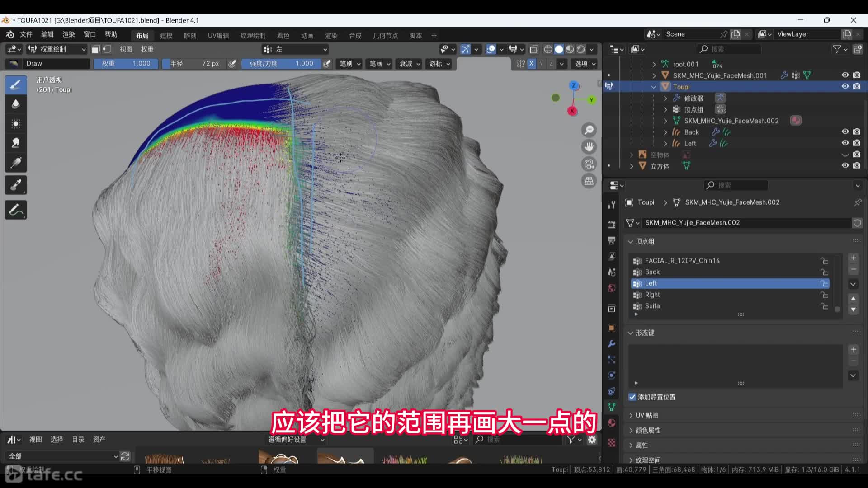Select the Sample Weight eyedropper tool
Viewport: 868px width, 488px height.
click(16, 185)
